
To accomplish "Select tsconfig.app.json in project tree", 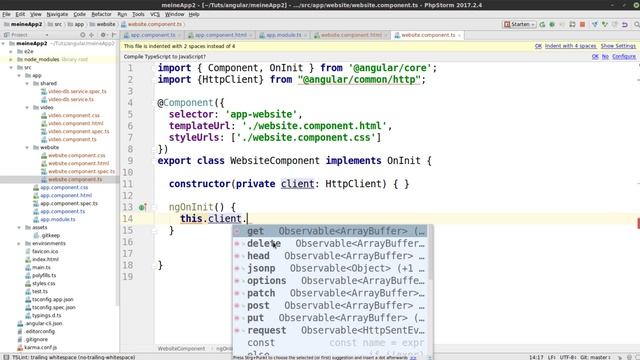I will [x=53, y=300].
